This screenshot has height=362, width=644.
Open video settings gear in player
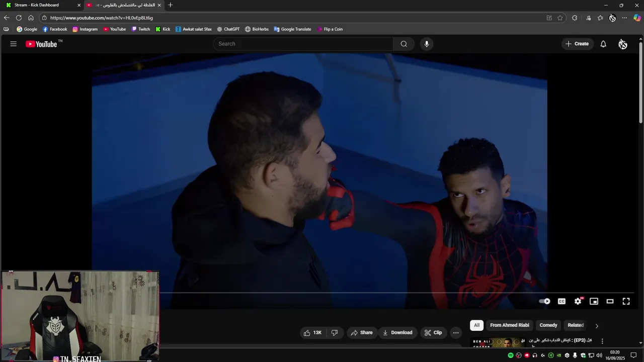tap(578, 301)
